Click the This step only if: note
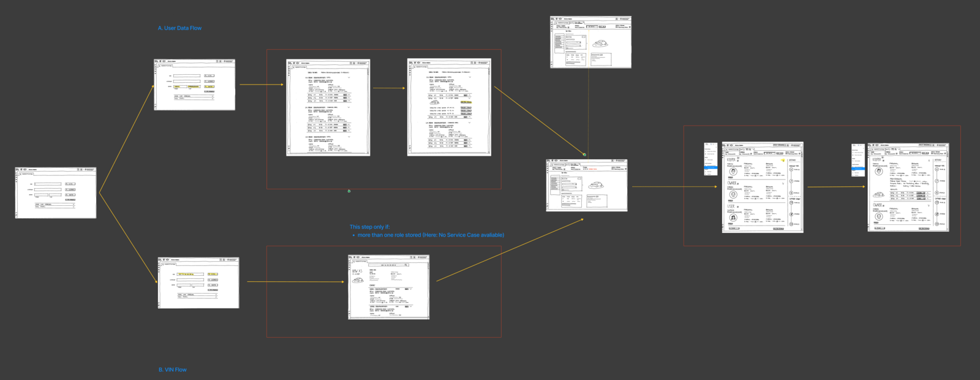 (369, 227)
